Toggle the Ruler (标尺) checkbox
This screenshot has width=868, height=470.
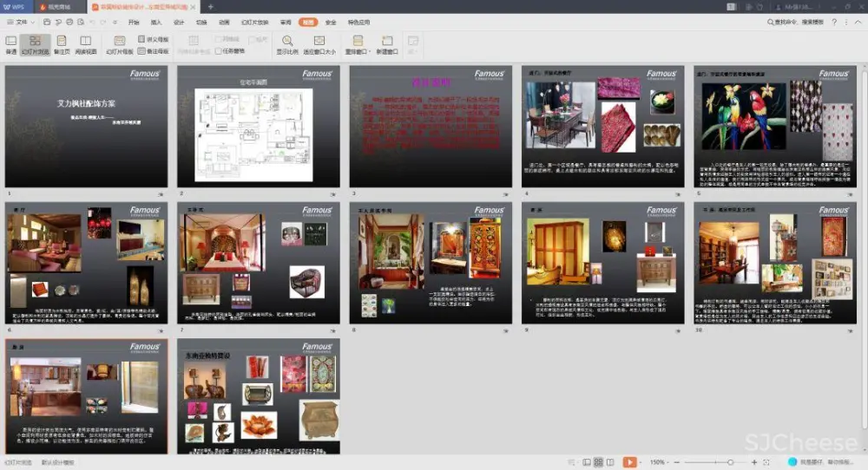click(251, 39)
